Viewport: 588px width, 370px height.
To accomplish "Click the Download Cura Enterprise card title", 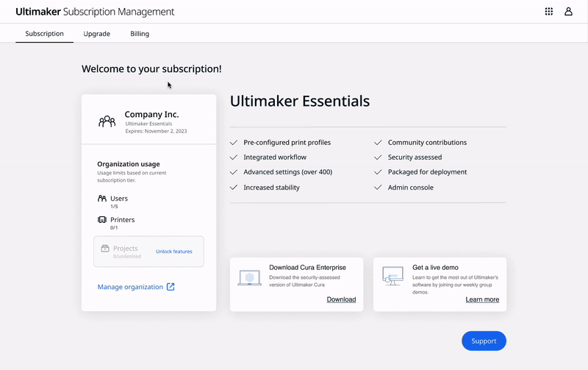I will tap(307, 267).
